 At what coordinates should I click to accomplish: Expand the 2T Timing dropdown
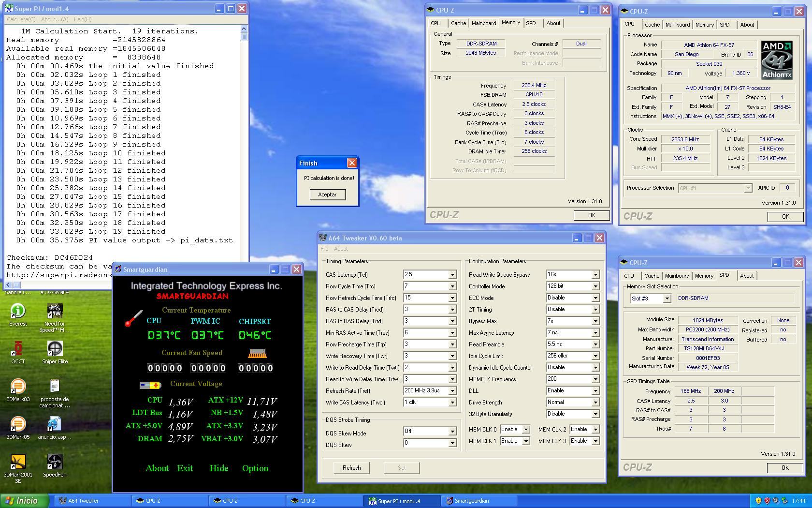595,310
